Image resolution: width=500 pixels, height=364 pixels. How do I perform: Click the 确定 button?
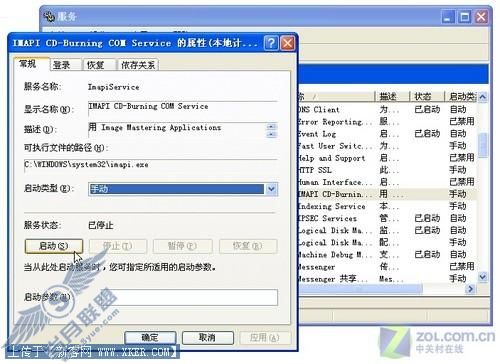pos(150,338)
